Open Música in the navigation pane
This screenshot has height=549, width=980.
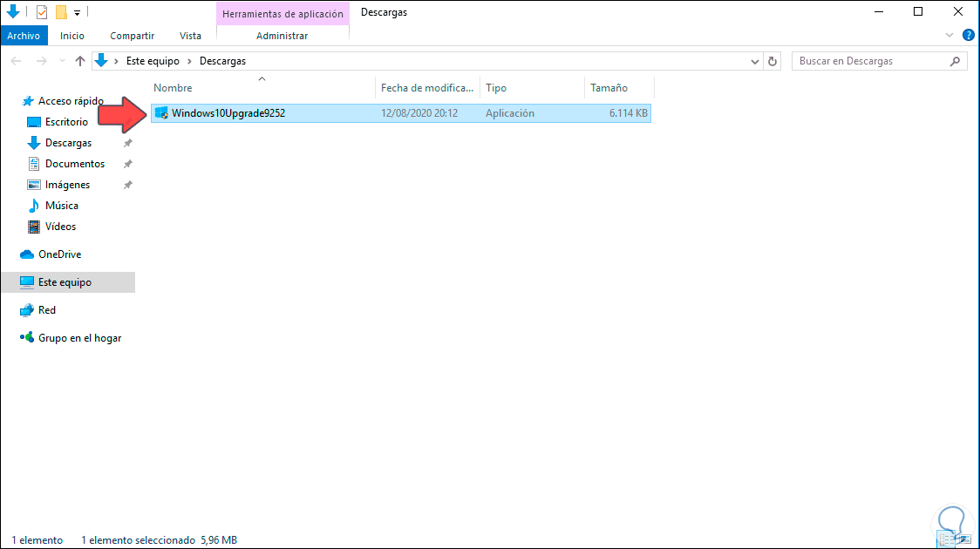pyautogui.click(x=61, y=206)
